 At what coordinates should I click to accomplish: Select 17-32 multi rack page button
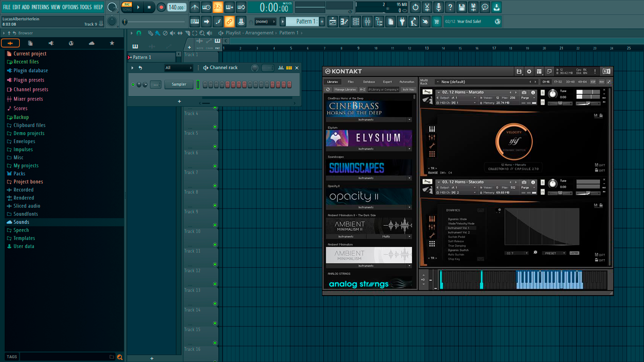(558, 82)
